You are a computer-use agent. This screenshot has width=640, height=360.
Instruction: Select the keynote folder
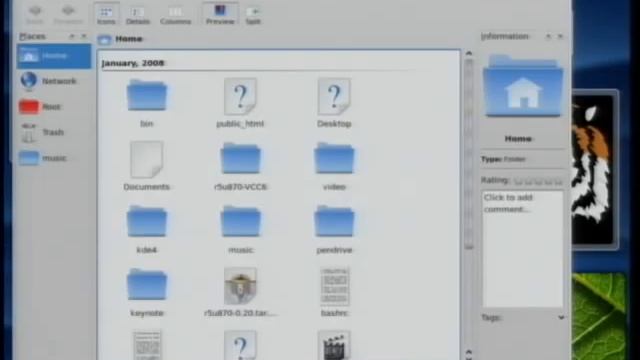tap(147, 293)
